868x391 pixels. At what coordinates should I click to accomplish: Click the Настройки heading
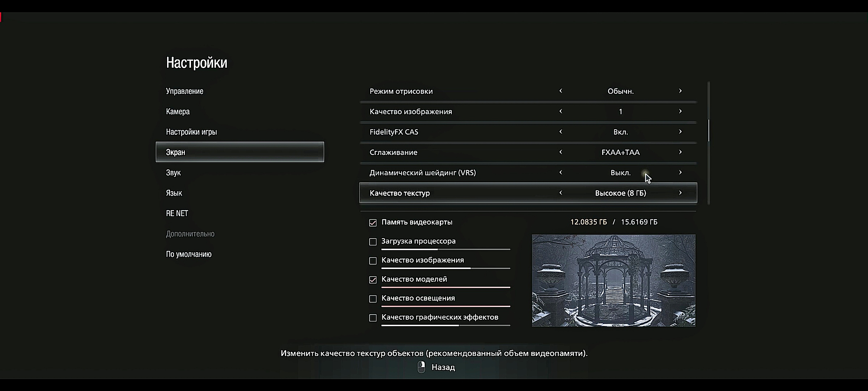click(x=197, y=63)
